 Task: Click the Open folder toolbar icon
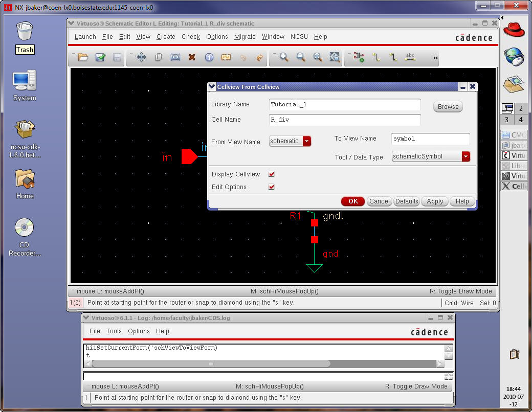coord(83,58)
